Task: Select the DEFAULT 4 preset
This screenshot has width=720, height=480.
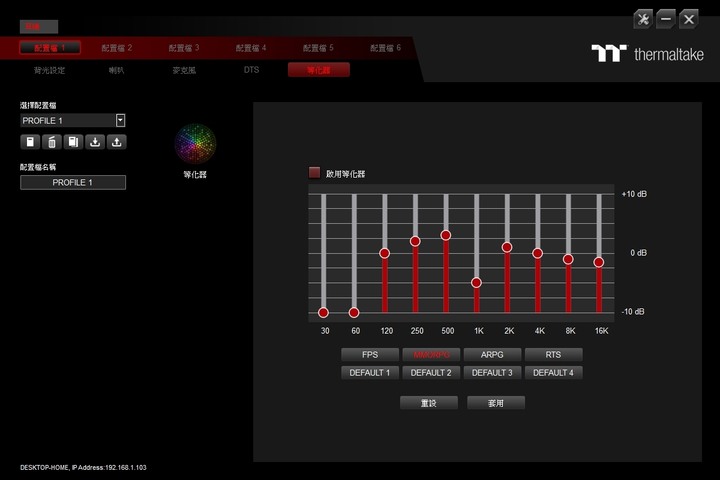Action: tap(553, 373)
